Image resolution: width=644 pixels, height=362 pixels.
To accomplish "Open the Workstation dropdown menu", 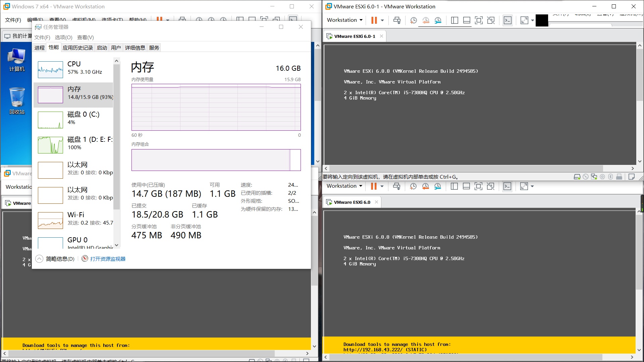I will [345, 20].
